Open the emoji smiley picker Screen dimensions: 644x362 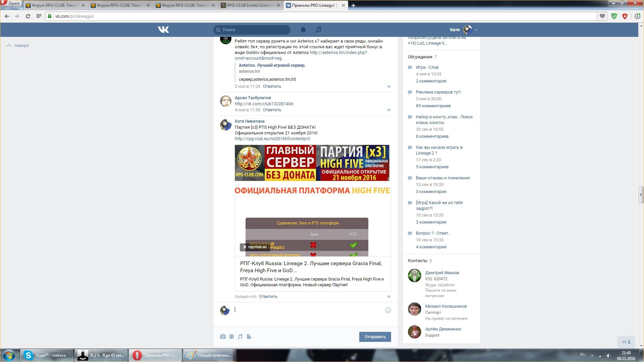coord(388,310)
